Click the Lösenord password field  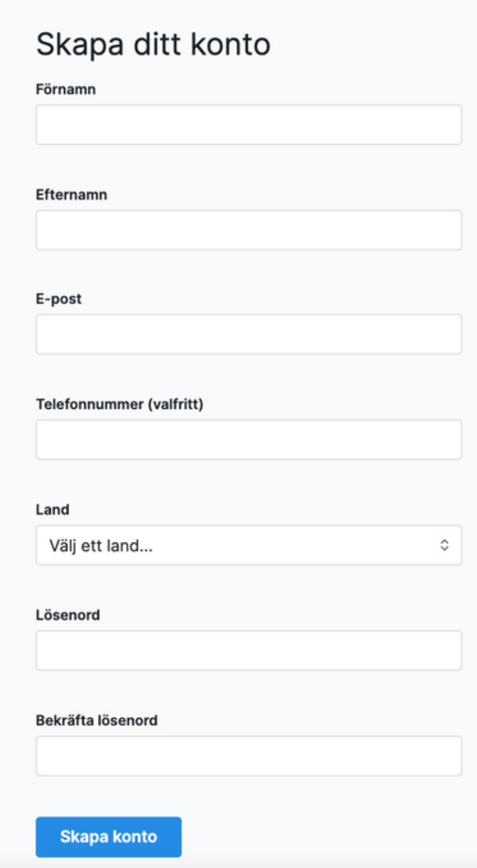(248, 650)
